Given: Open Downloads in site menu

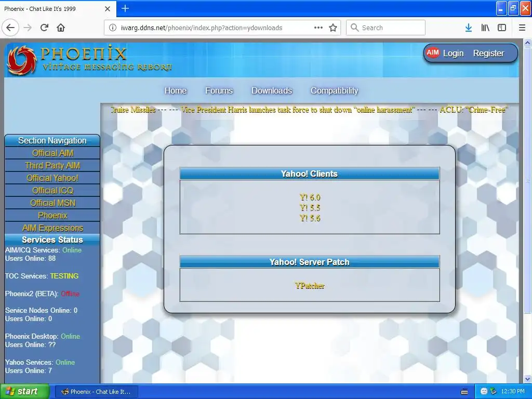Looking at the screenshot, I should (271, 90).
